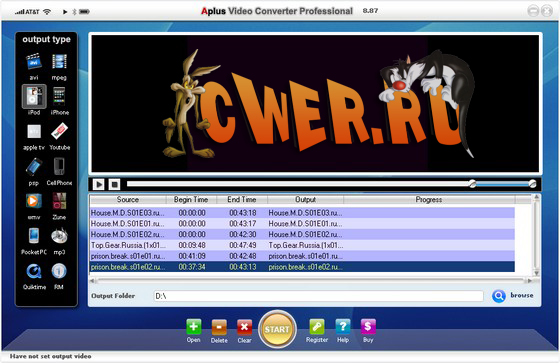Stop the video preview playback
The image size is (560, 363).
pyautogui.click(x=114, y=184)
